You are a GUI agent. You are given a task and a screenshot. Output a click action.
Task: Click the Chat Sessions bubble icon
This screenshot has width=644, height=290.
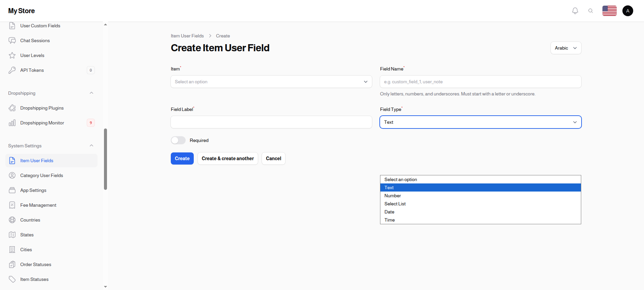[12, 40]
